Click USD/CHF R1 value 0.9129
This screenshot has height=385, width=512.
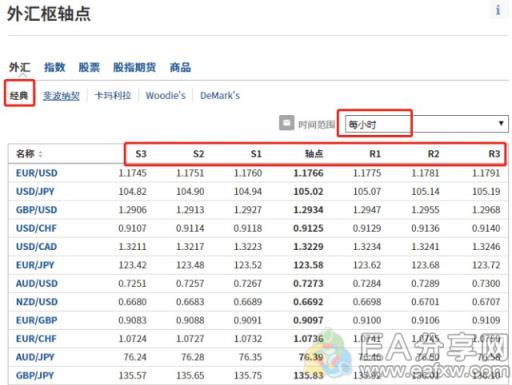point(367,228)
